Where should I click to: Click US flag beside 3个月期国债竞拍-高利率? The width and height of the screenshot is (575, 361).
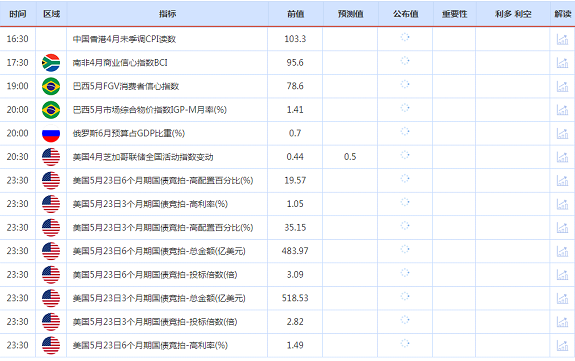click(x=51, y=204)
